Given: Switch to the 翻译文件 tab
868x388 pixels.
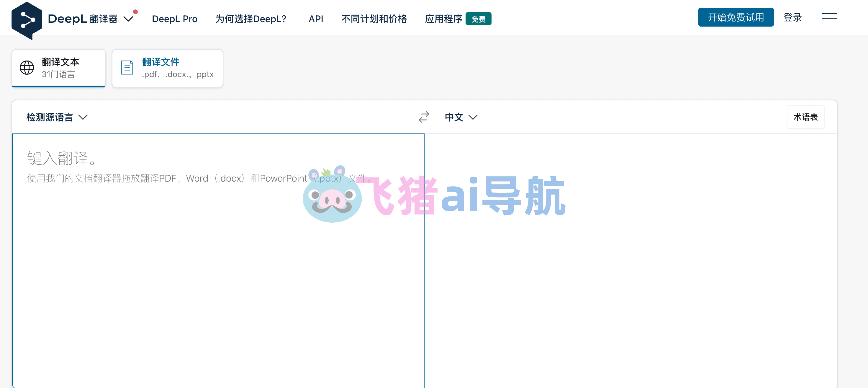Looking at the screenshot, I should [168, 69].
